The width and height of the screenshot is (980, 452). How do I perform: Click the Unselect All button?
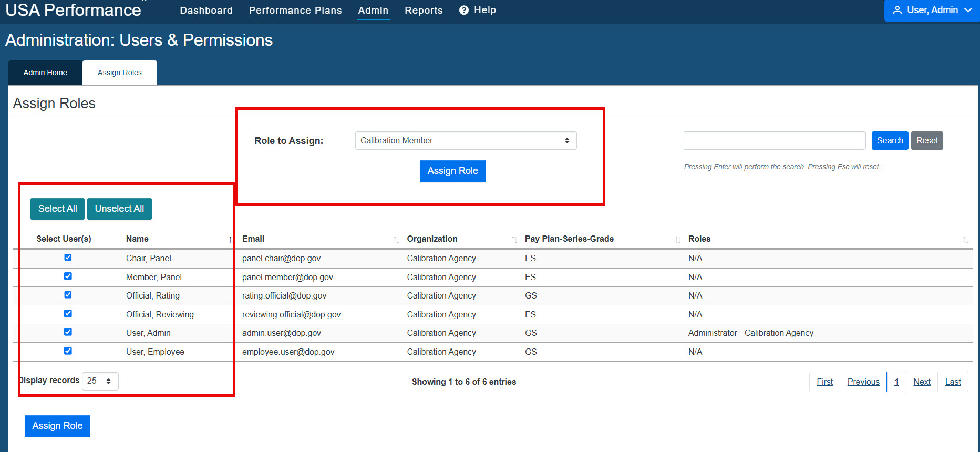tap(119, 209)
